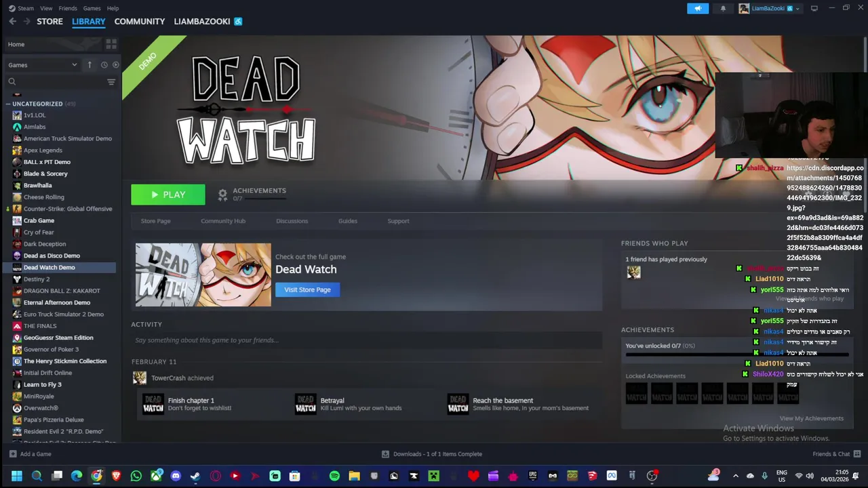Click the friend avatar under Friends Who Play
This screenshot has width=868, height=488.
coord(633,272)
